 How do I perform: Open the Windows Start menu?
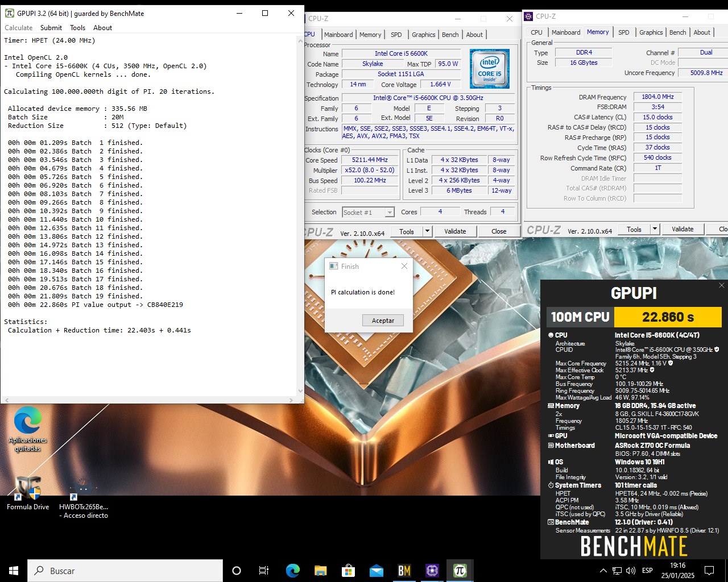pyautogui.click(x=14, y=571)
